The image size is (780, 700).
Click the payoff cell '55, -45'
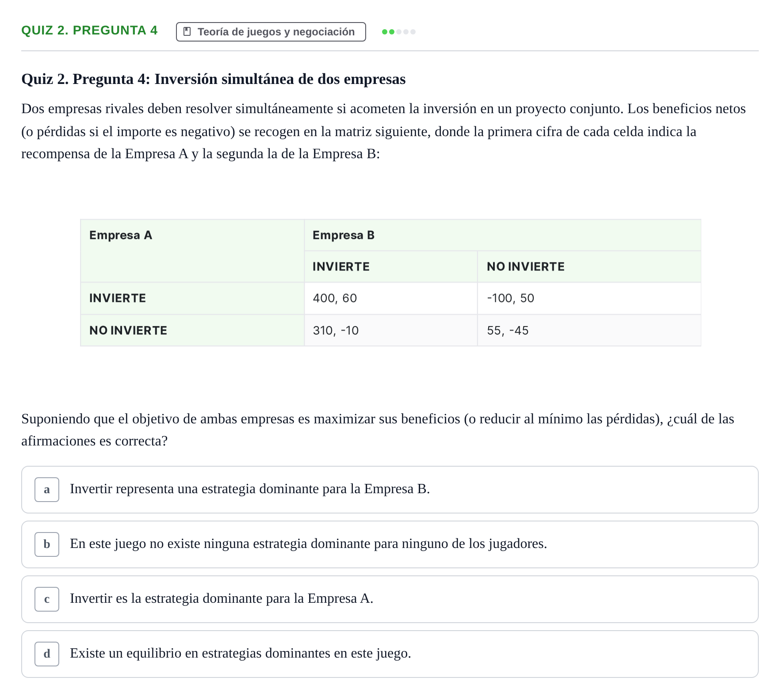[589, 330]
